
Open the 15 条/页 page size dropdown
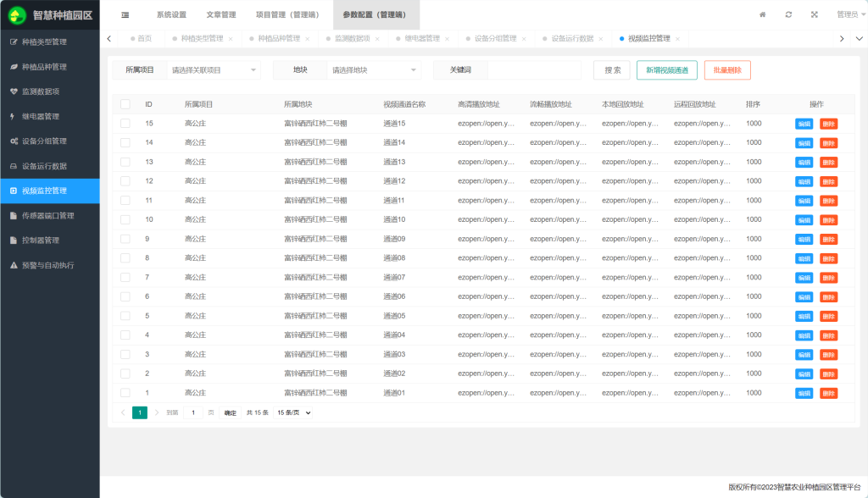click(x=293, y=412)
